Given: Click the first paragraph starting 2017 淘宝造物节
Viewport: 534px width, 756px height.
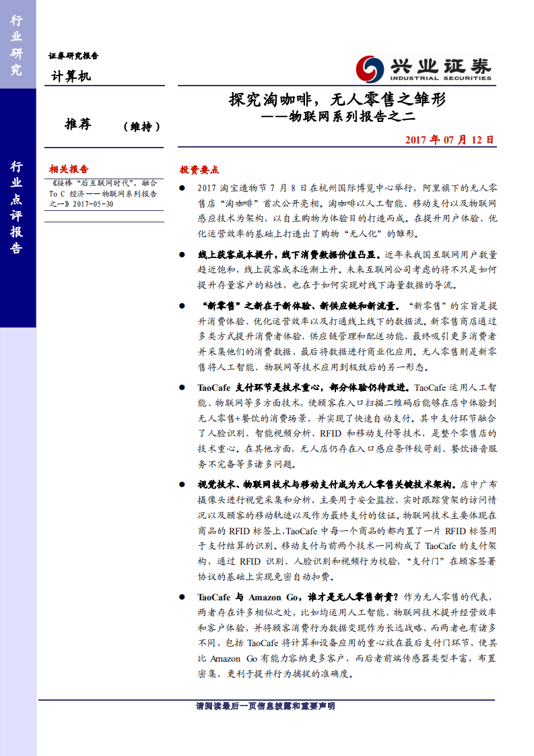Looking at the screenshot, I should tap(347, 211).
